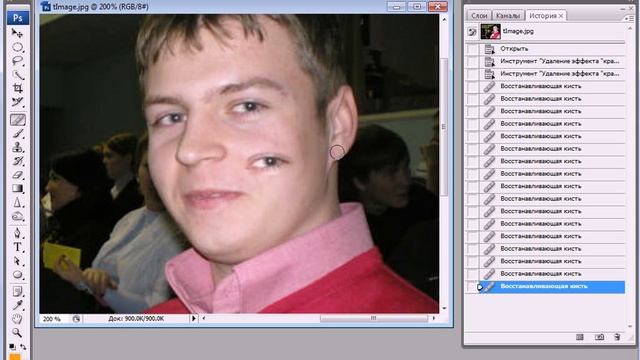The width and height of the screenshot is (640, 360).
Task: Select the Elliptical Marquee tool
Action: pos(18,47)
